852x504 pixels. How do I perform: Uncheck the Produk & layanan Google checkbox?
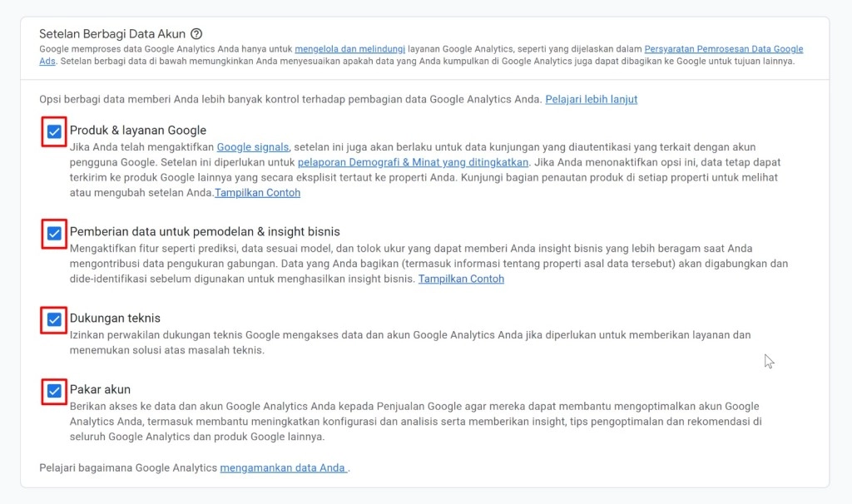point(54,131)
